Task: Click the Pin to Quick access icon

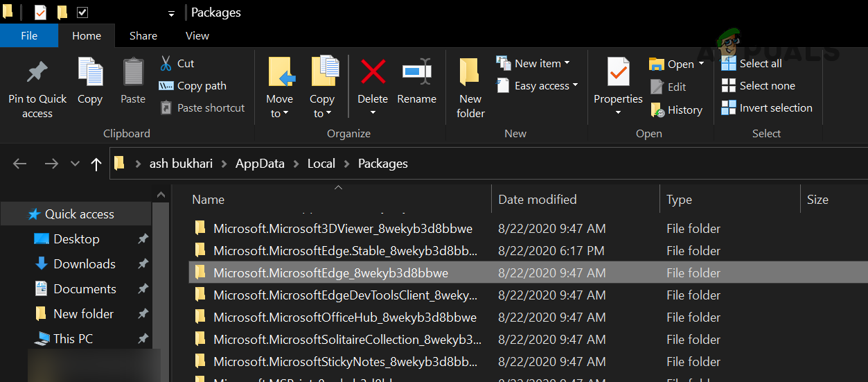Action: point(37,73)
